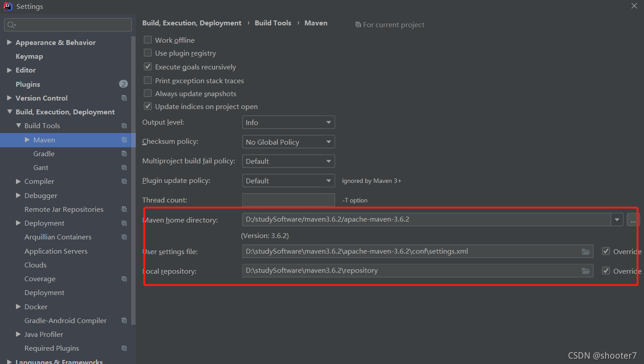Expand the Debugger tree node
The image size is (644, 364).
[x=18, y=195]
